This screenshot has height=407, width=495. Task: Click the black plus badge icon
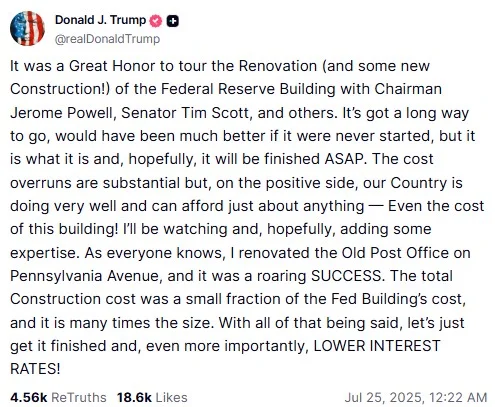[x=173, y=21]
